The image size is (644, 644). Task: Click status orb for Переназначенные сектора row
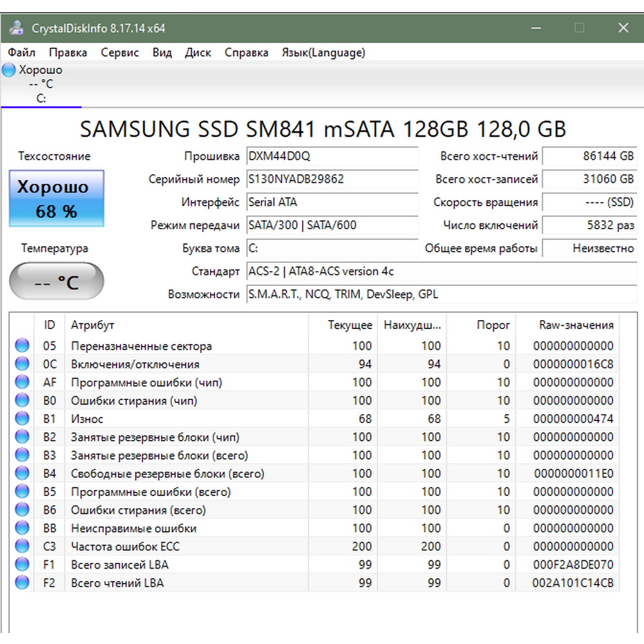click(x=23, y=346)
